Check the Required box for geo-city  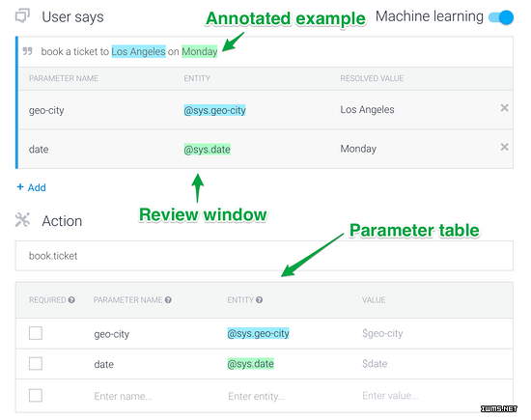pos(36,333)
